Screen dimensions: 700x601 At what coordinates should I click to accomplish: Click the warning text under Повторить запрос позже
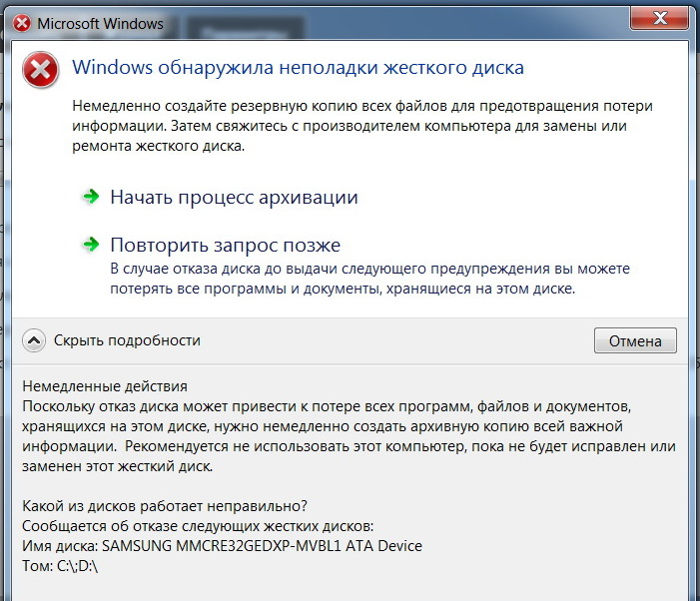click(x=369, y=280)
